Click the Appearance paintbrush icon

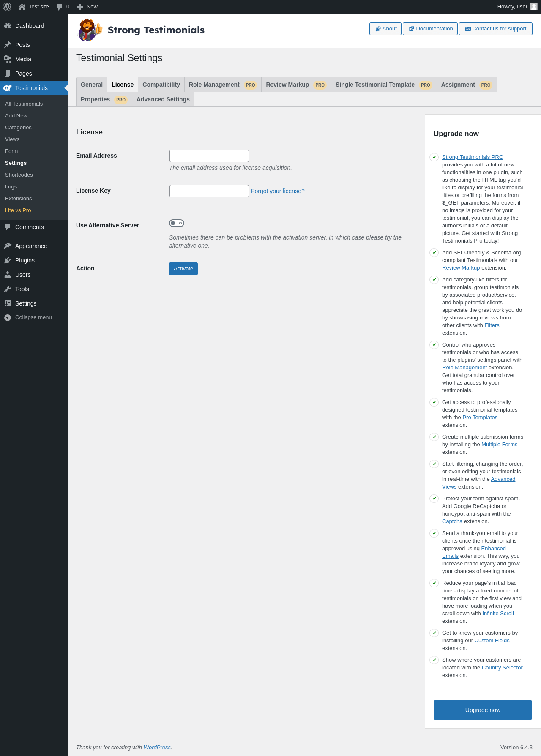[x=8, y=246]
